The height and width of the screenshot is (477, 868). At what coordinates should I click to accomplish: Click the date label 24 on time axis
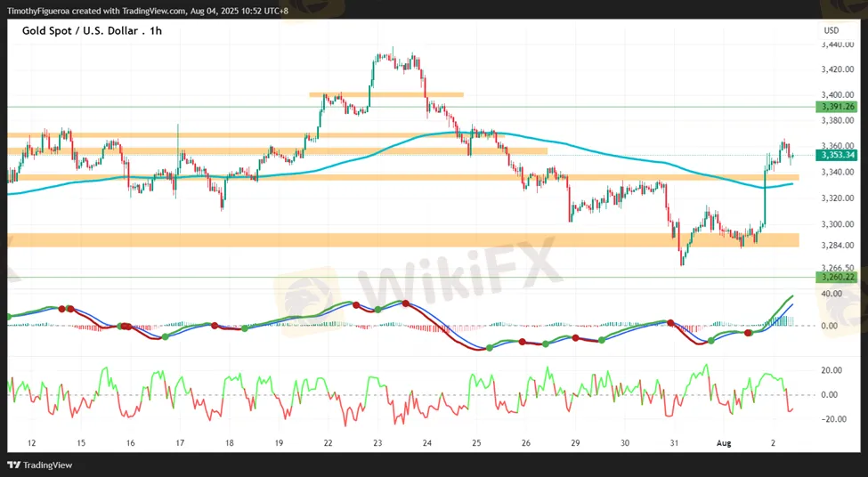point(426,443)
